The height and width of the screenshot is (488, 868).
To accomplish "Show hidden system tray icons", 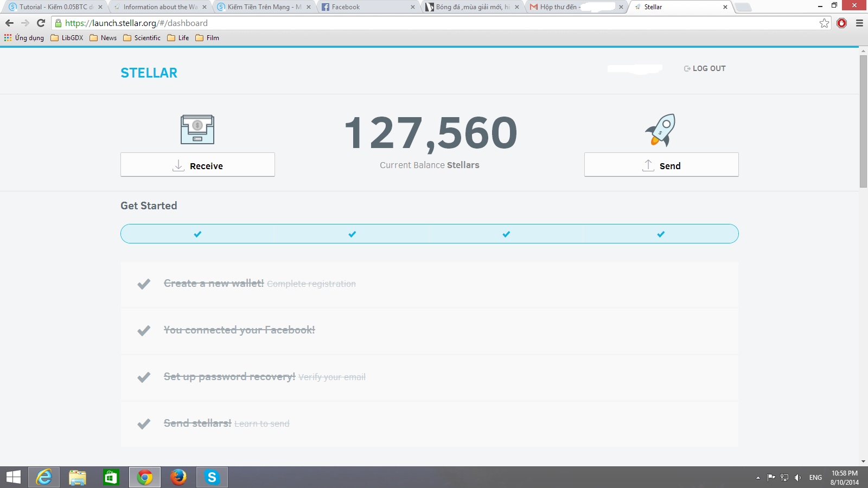I will tap(758, 478).
